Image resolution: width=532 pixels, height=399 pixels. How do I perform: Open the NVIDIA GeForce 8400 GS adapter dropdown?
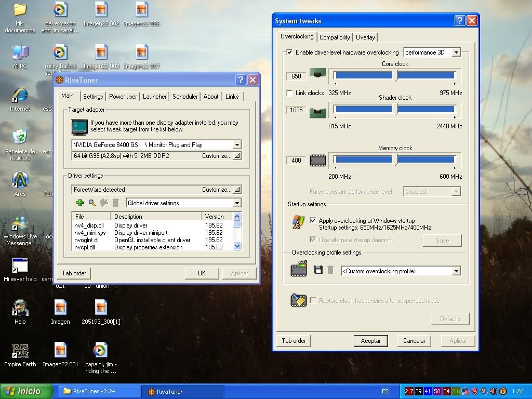[237, 145]
